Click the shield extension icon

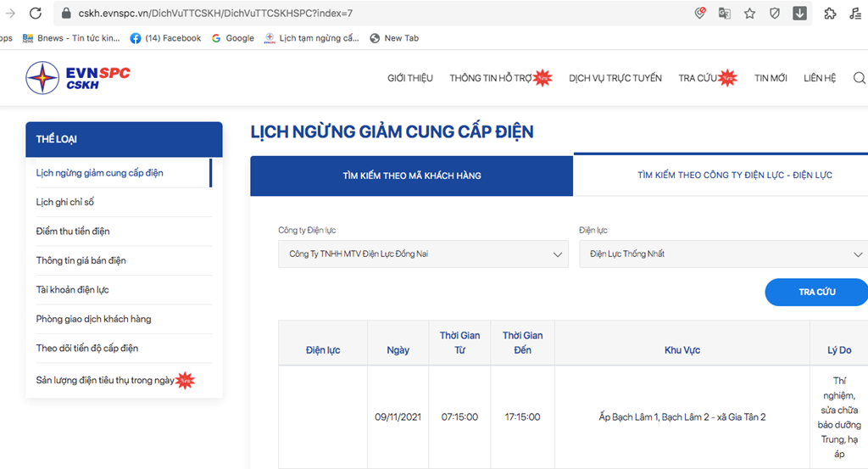[x=775, y=14]
